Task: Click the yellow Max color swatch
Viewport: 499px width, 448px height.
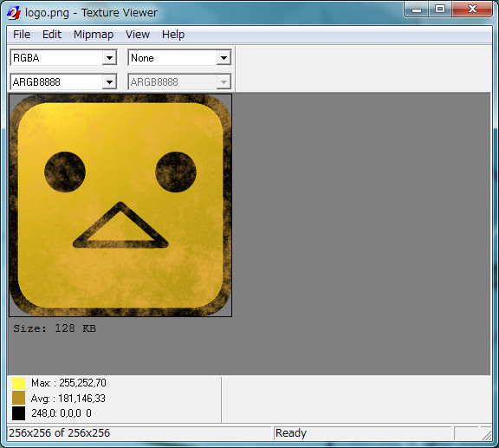Action: 18,383
